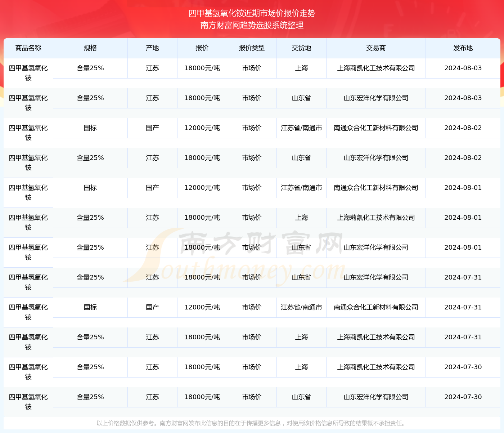
Task: Click 四甲基氢氧化铵 in the 2024-07-30 山东宏洋 row
Action: [28, 402]
